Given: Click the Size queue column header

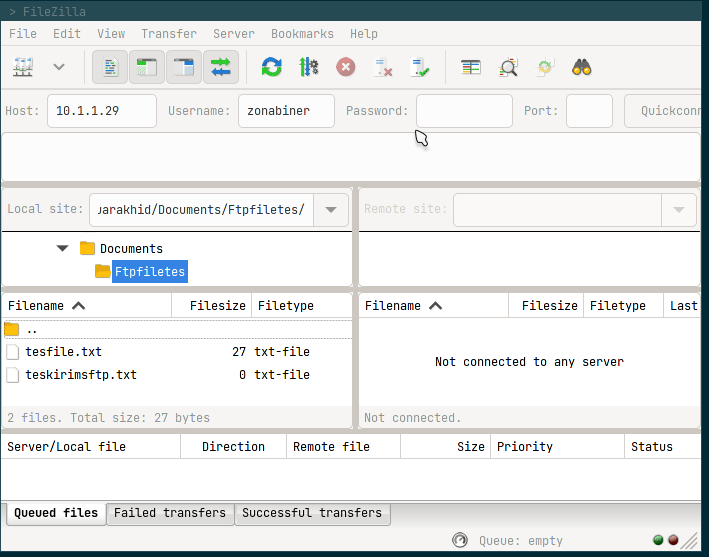Looking at the screenshot, I should [x=445, y=447].
